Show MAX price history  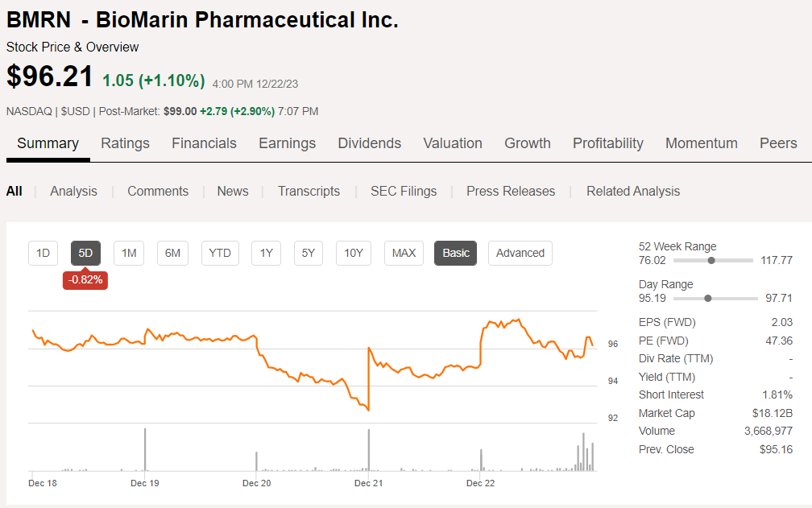tap(404, 253)
